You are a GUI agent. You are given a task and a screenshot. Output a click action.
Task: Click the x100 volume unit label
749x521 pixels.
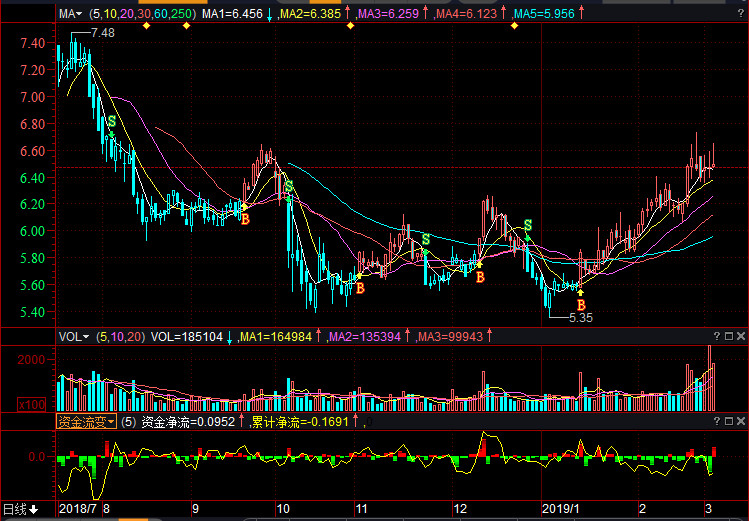32,404
